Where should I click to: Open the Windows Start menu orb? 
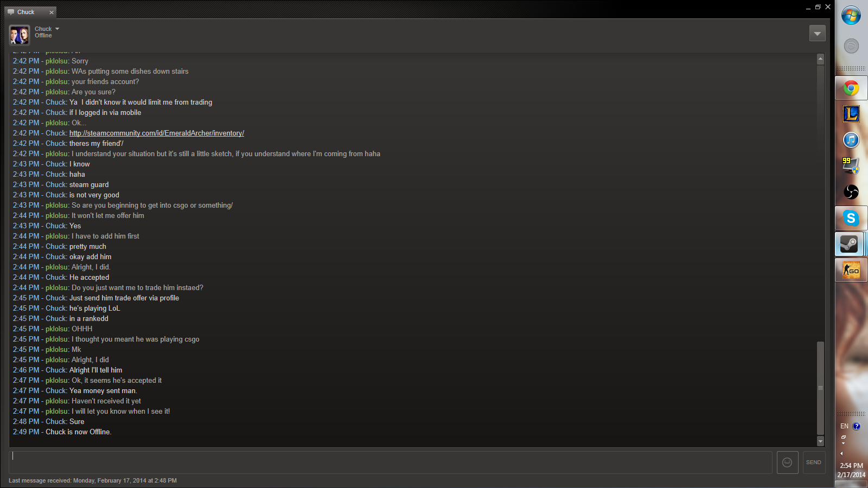click(x=851, y=15)
